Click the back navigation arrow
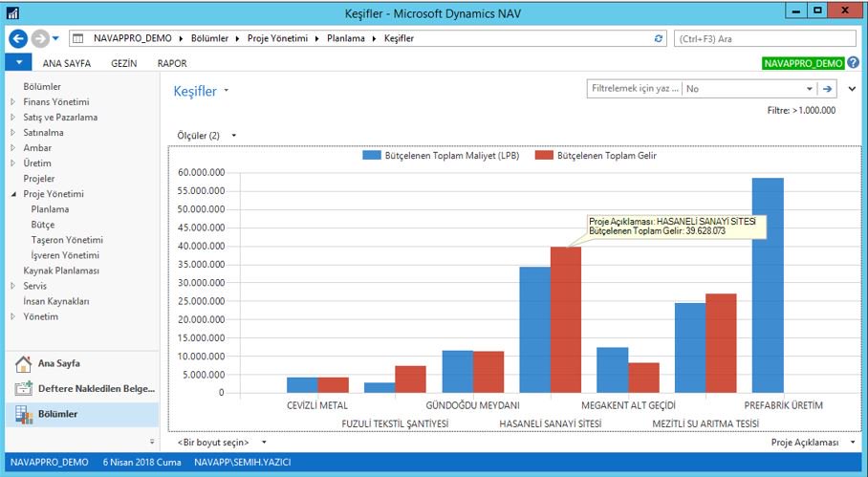The width and height of the screenshot is (868, 477). click(18, 39)
